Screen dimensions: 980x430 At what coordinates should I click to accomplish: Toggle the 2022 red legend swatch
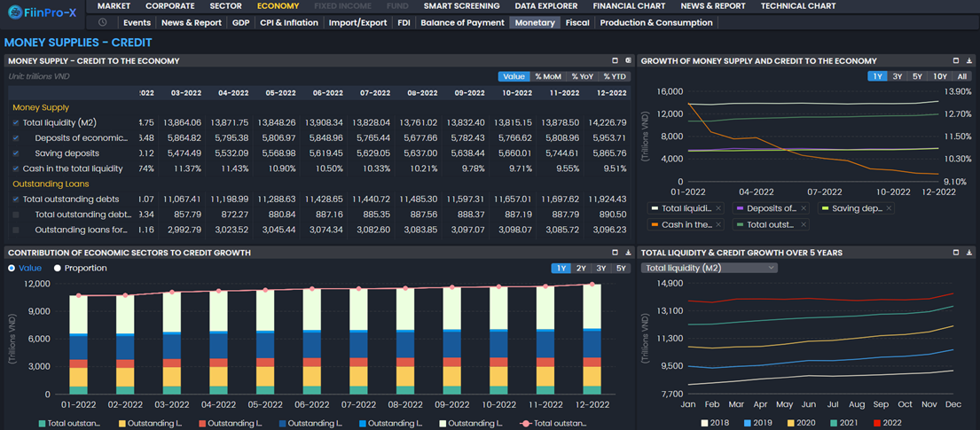878,423
